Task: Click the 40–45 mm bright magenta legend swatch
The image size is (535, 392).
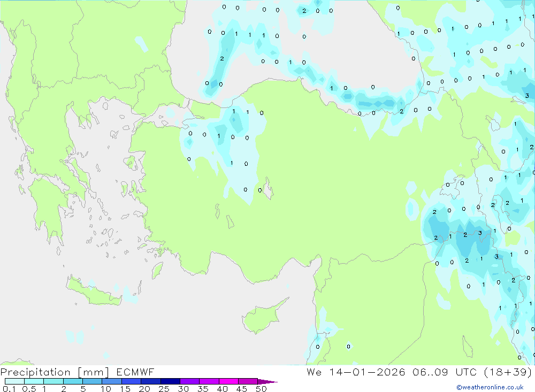Action: (x=228, y=381)
